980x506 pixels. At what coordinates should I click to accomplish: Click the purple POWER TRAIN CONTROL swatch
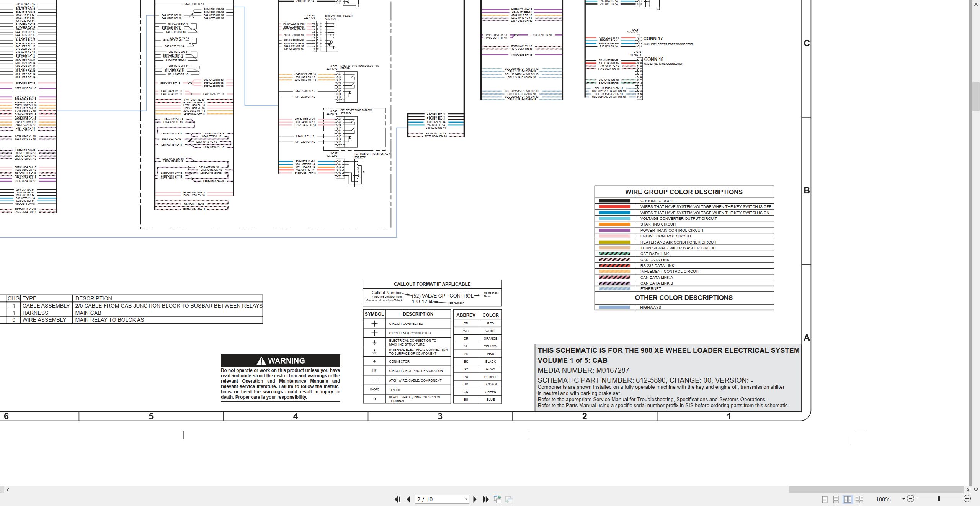614,230
